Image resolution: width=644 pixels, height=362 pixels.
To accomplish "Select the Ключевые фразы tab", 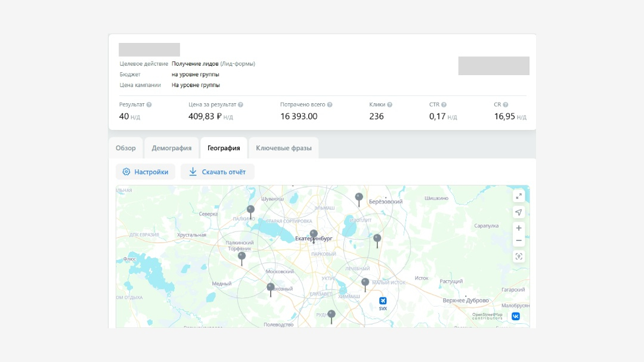I will point(284,148).
